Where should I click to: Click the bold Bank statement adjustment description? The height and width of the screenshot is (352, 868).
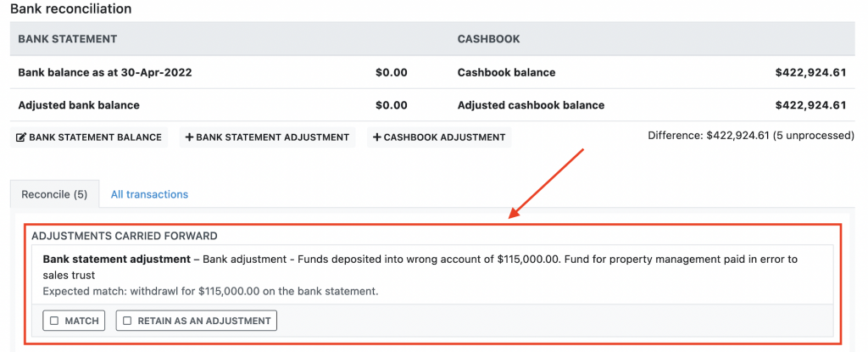coord(117,259)
